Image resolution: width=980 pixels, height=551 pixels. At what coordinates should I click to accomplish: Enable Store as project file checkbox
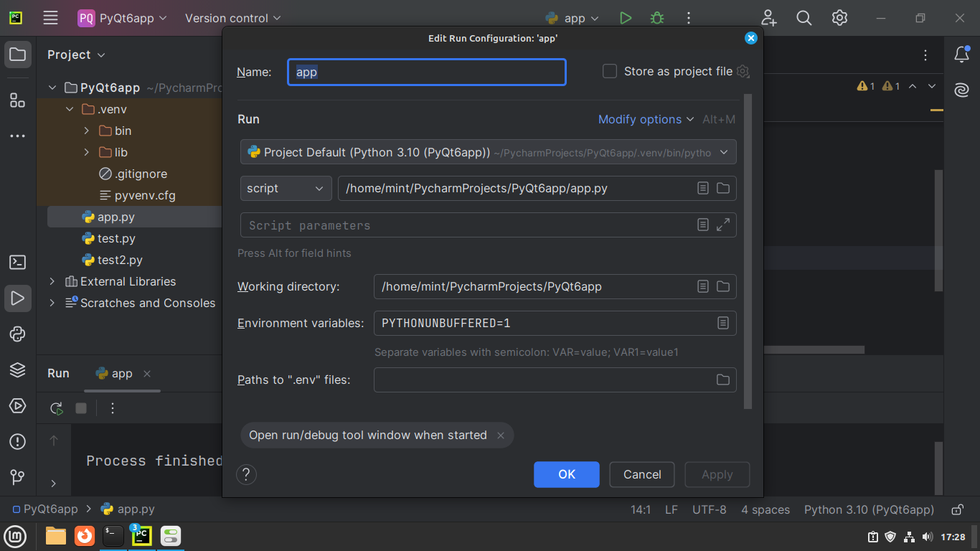[x=610, y=71]
